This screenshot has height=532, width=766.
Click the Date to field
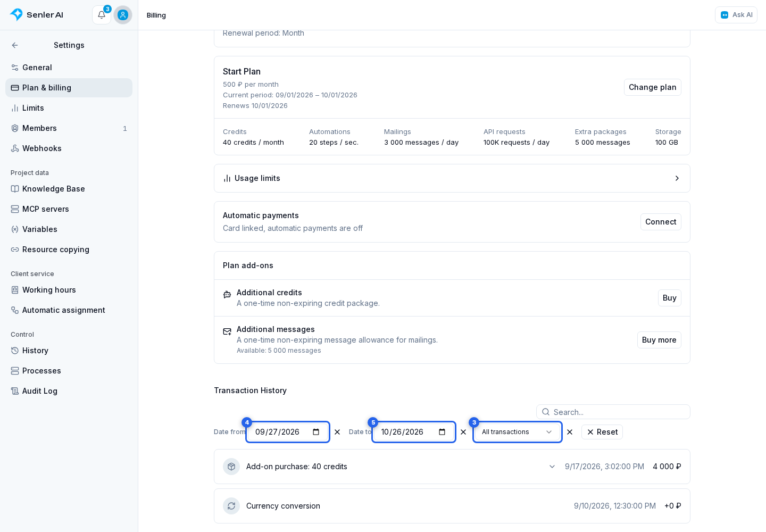click(x=414, y=432)
